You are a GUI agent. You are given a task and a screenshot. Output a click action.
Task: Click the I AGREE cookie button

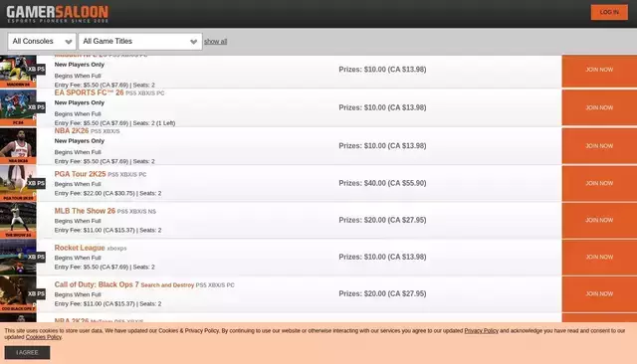click(27, 353)
